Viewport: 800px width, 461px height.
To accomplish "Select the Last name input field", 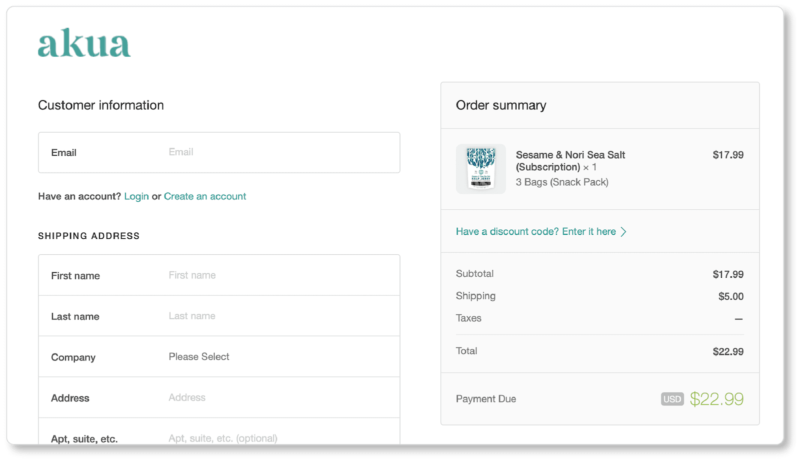I will pyautogui.click(x=280, y=316).
